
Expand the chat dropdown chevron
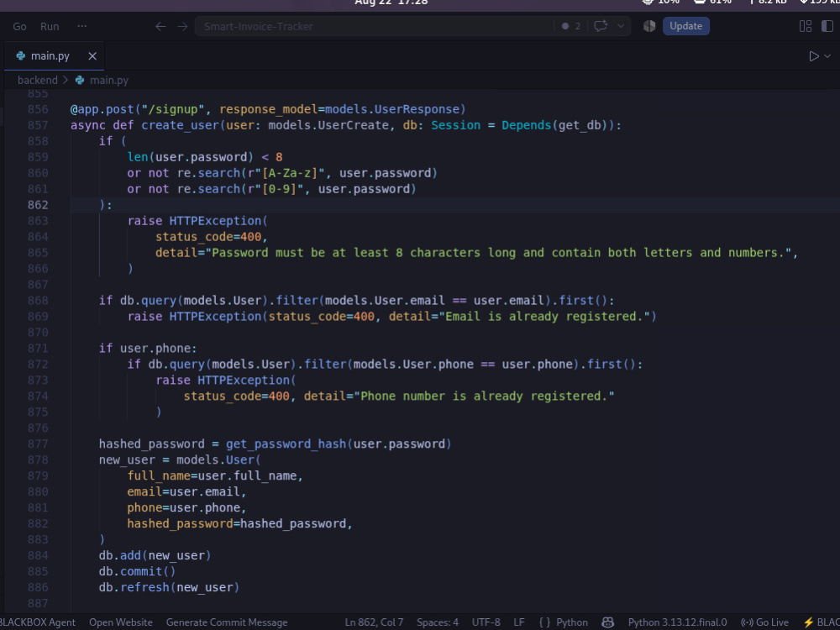tap(621, 26)
